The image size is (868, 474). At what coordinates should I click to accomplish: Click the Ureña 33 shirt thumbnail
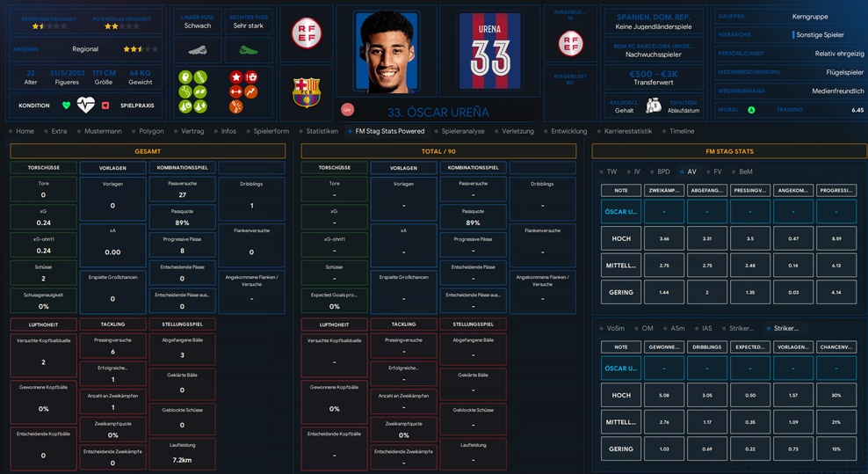489,52
